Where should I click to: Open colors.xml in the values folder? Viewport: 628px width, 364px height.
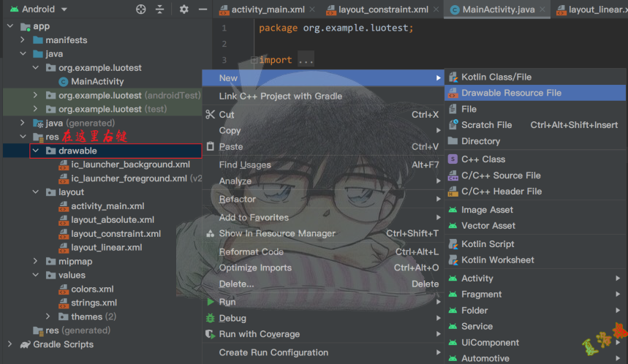pyautogui.click(x=92, y=289)
